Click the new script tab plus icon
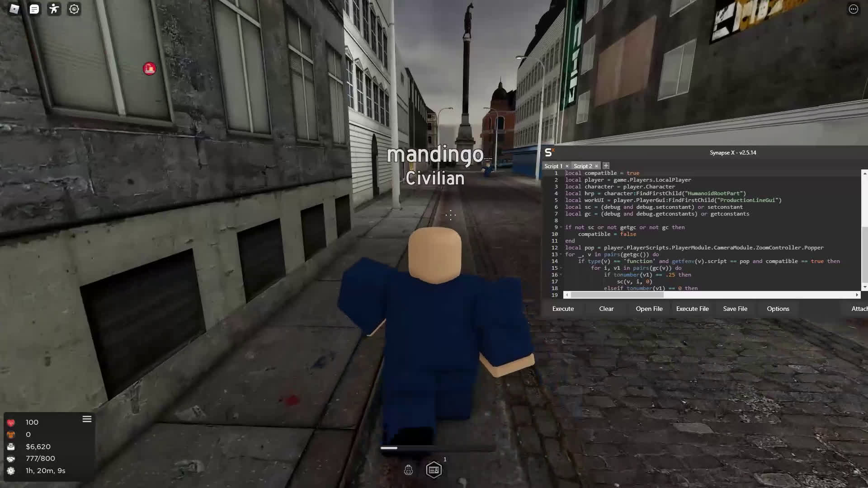This screenshot has width=868, height=488. [606, 166]
